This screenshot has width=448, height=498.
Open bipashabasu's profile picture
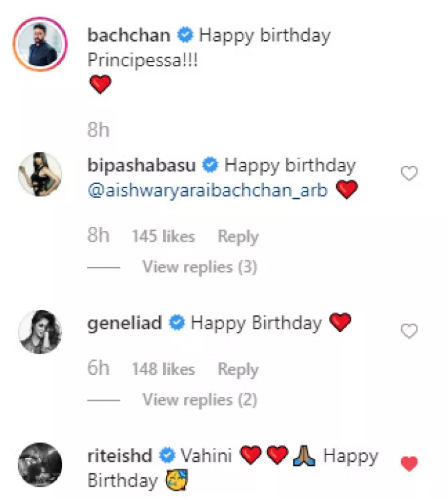(39, 175)
